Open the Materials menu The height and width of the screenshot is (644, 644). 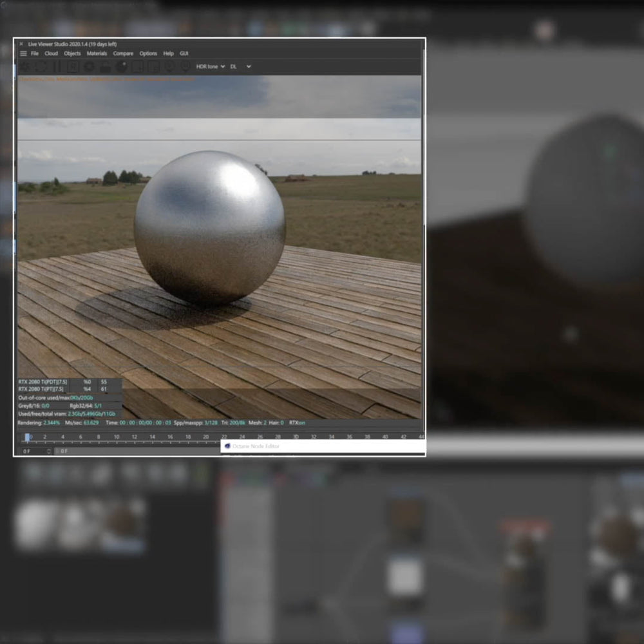click(97, 53)
